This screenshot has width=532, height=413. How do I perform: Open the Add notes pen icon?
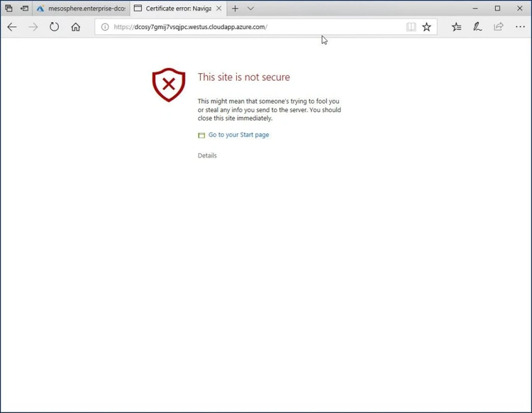[x=477, y=27]
